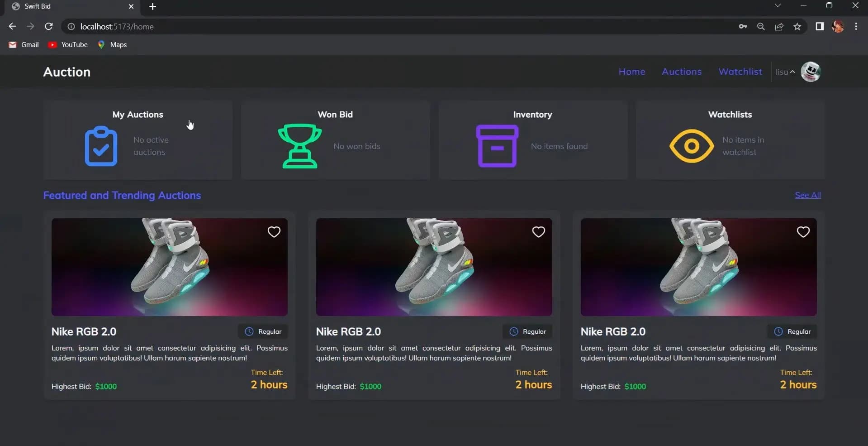
Task: Click the My Auctions clipboard icon
Action: pos(101,146)
